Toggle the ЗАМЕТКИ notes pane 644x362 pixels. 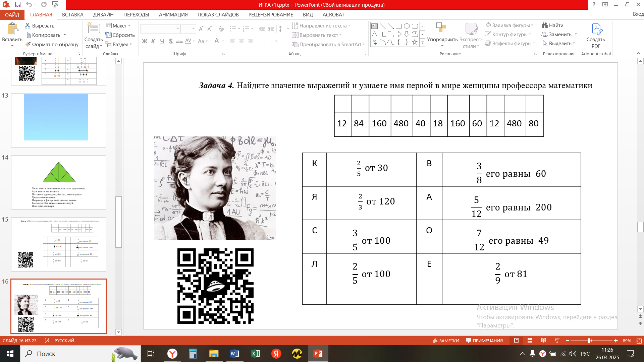[x=446, y=341]
